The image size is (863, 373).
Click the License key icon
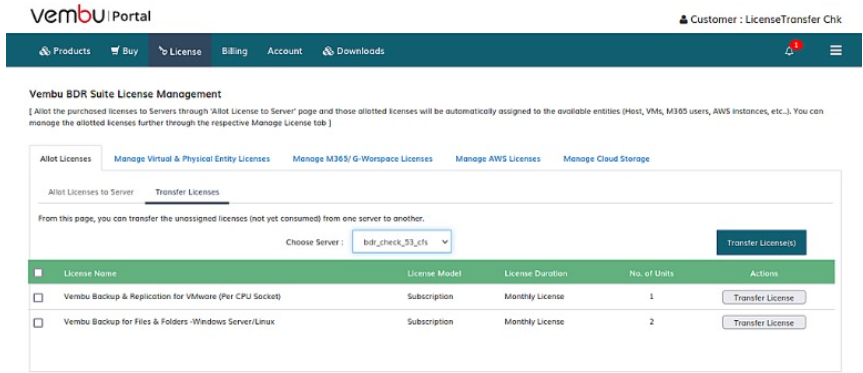(163, 52)
